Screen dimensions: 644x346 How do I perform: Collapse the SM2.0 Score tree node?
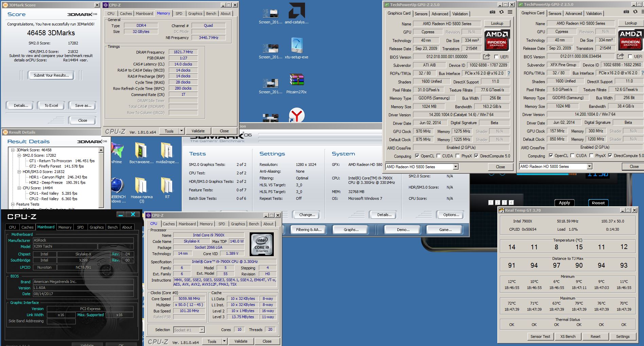pos(19,155)
